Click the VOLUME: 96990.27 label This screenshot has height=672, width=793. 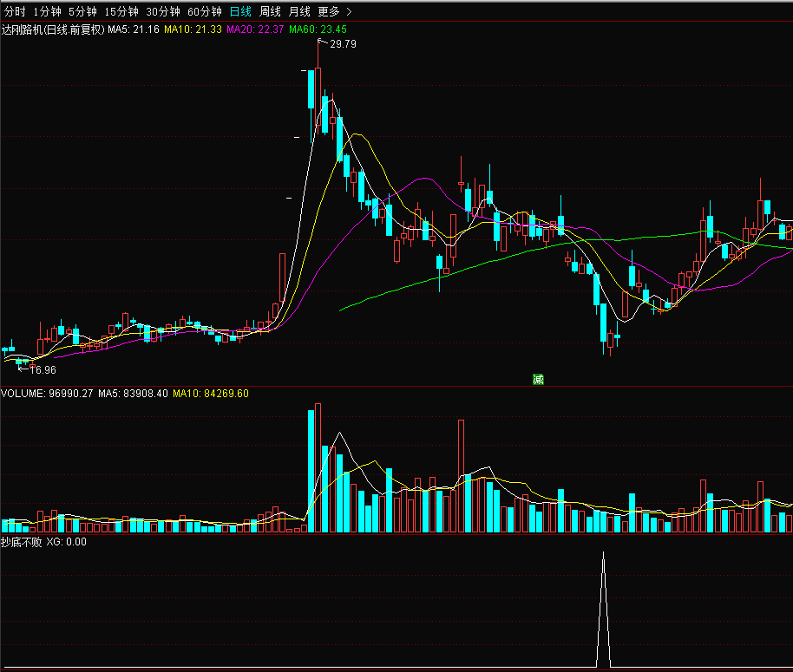pos(47,393)
